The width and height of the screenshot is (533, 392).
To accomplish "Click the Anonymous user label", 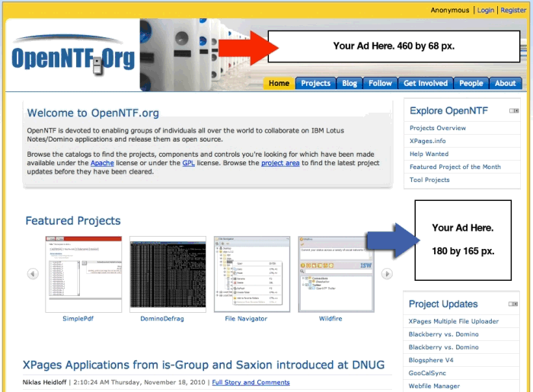I will pyautogui.click(x=450, y=10).
